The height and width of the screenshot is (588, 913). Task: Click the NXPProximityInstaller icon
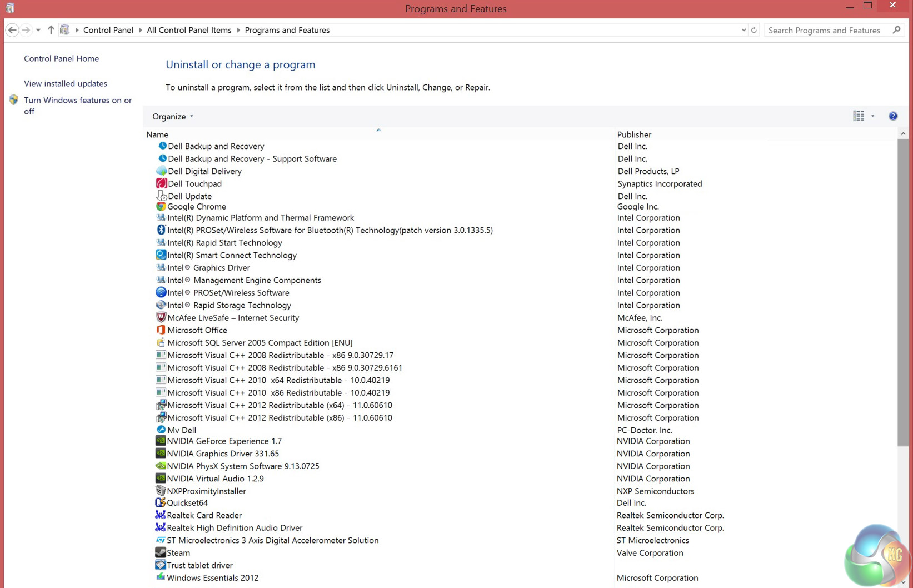tap(161, 491)
